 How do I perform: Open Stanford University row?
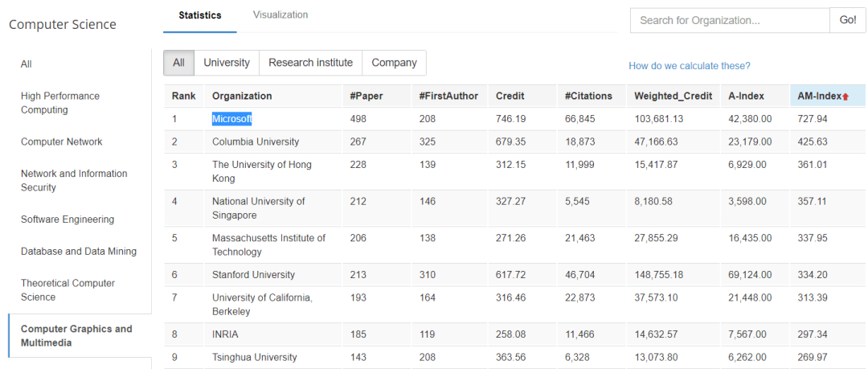253,275
